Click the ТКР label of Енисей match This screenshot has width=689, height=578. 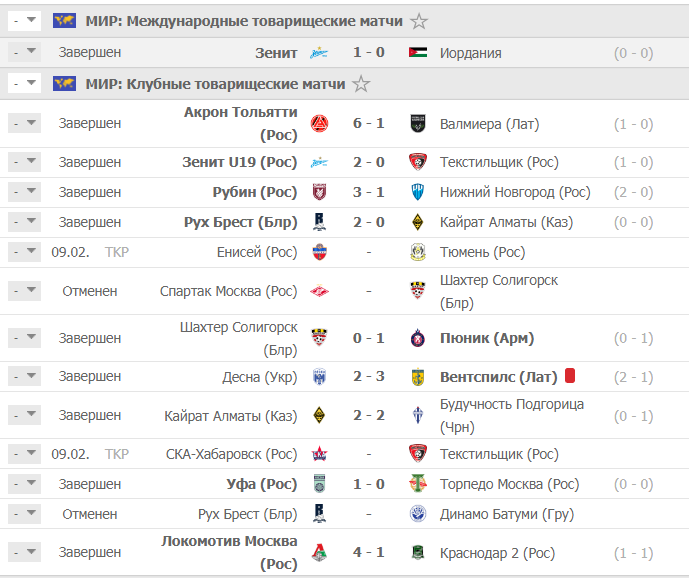(x=116, y=252)
